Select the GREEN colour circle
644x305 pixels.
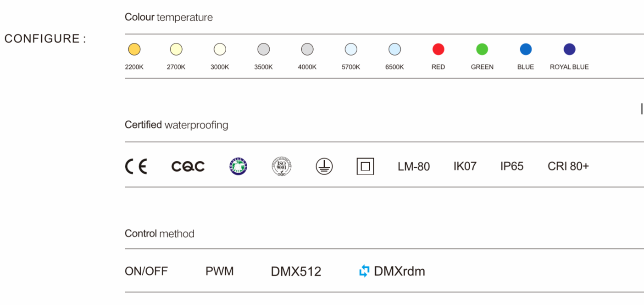point(482,49)
